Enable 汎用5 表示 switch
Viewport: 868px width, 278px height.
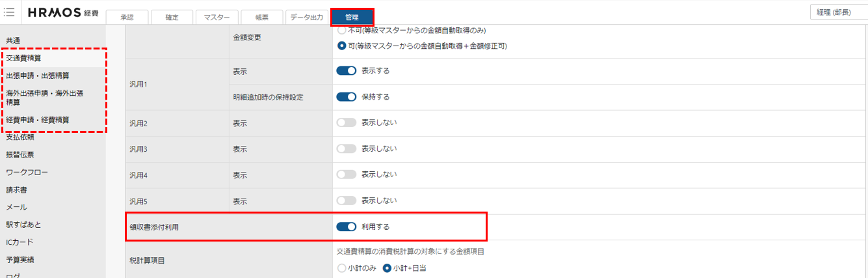pyautogui.click(x=347, y=201)
